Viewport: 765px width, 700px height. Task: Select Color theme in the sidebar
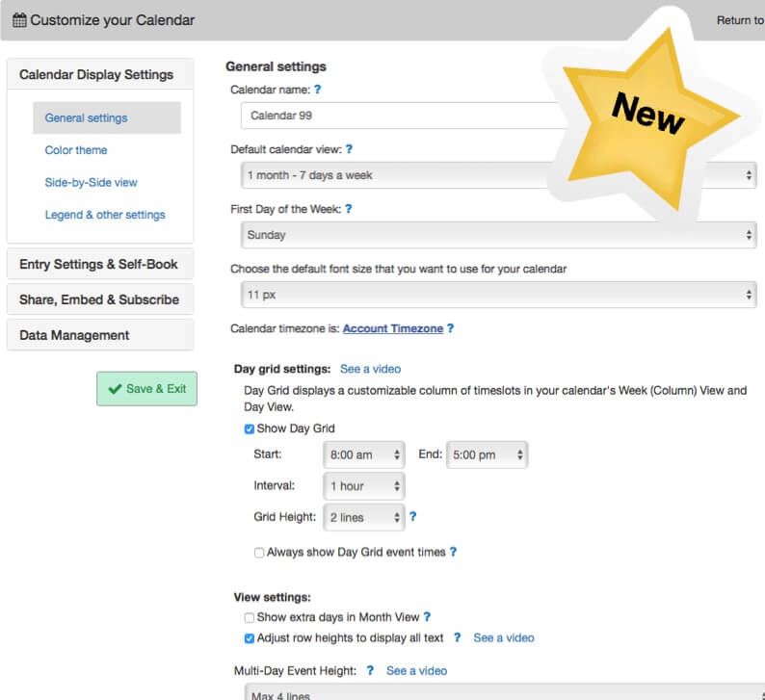tap(76, 150)
